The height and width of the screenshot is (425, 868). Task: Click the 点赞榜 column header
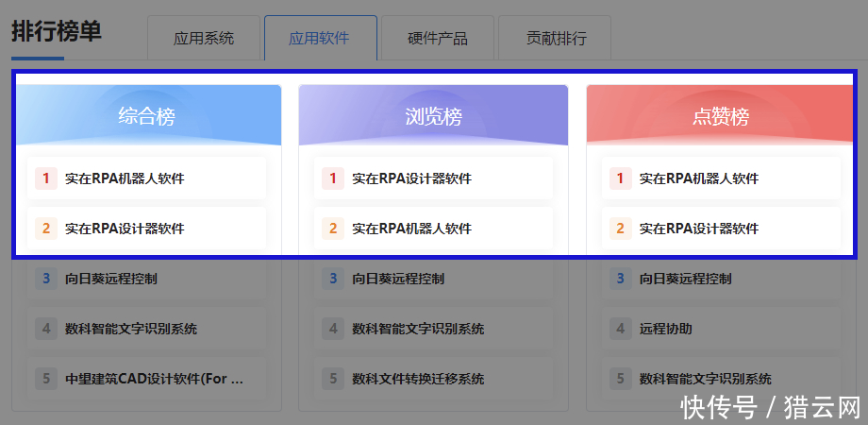click(721, 116)
